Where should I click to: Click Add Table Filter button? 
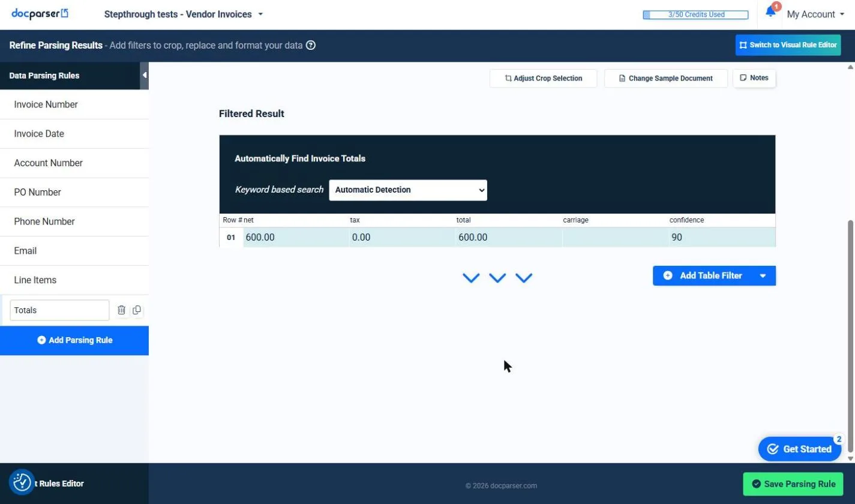[x=703, y=276]
